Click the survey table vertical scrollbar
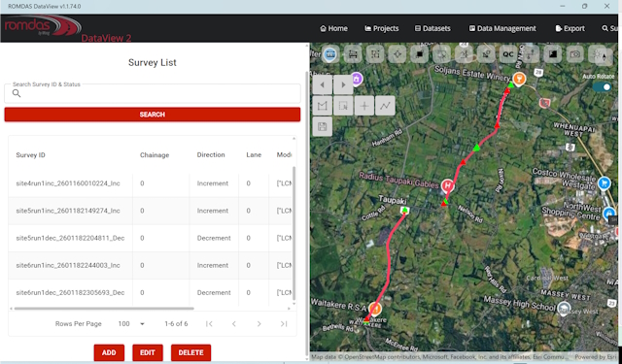 [294, 233]
